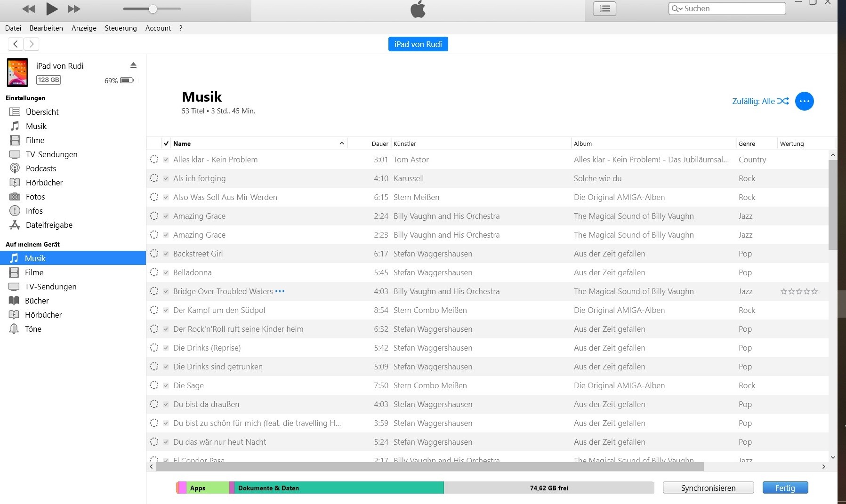The width and height of the screenshot is (846, 504).
Task: Open the Anzeige menu
Action: [84, 28]
